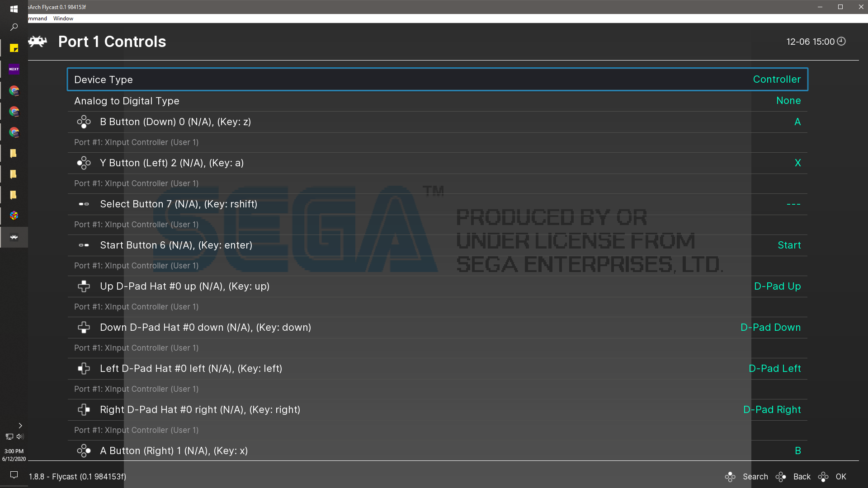This screenshot has height=488, width=868.
Task: Open the Window menu
Action: coord(63,19)
